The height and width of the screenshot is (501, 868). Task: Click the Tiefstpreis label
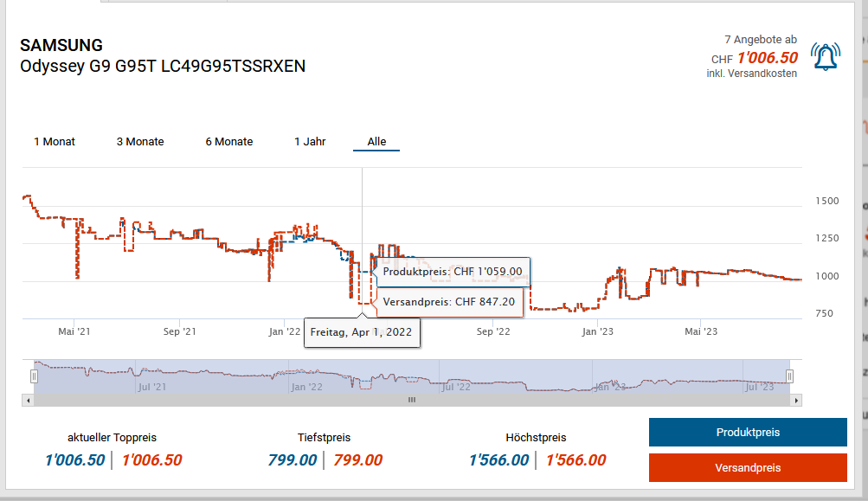(324, 437)
